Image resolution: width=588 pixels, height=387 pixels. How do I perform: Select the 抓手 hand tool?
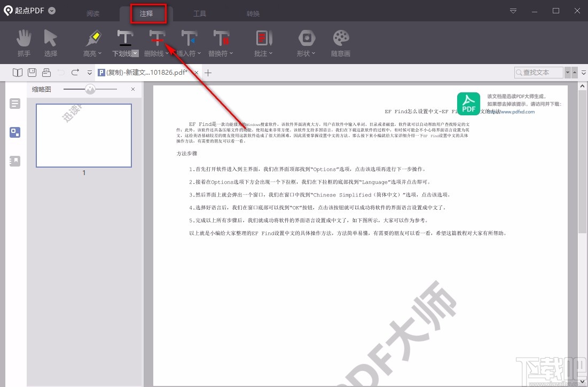(x=24, y=43)
